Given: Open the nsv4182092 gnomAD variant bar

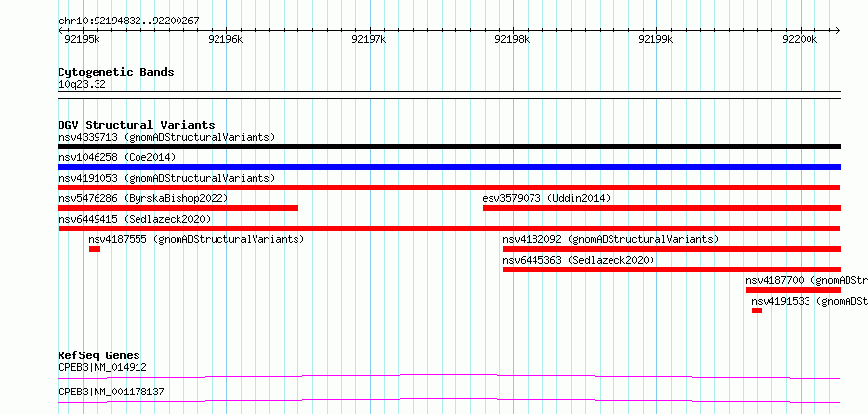Looking at the screenshot, I should [x=672, y=249].
